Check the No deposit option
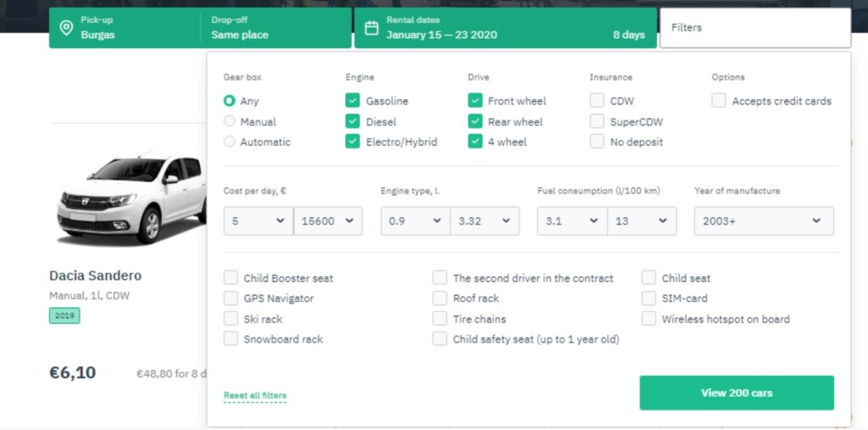Screen dimensions: 868x430 pyautogui.click(x=597, y=142)
